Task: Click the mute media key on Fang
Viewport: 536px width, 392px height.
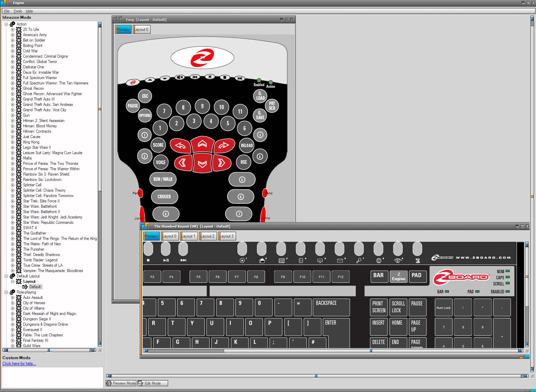Action: (x=180, y=77)
